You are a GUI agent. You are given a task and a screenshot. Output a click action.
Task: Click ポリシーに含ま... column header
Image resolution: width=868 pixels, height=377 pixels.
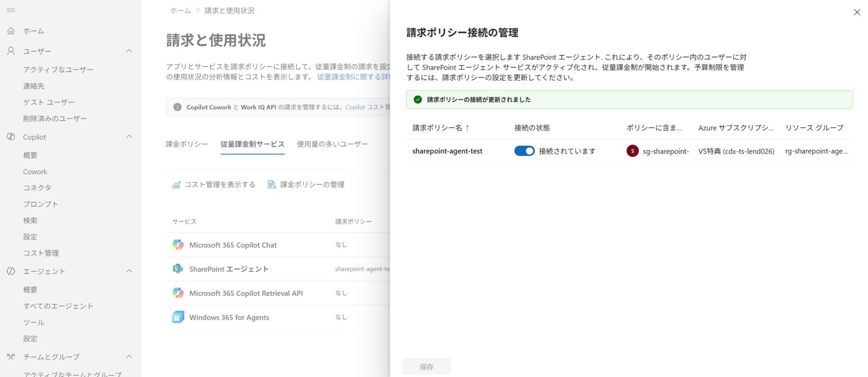click(654, 128)
